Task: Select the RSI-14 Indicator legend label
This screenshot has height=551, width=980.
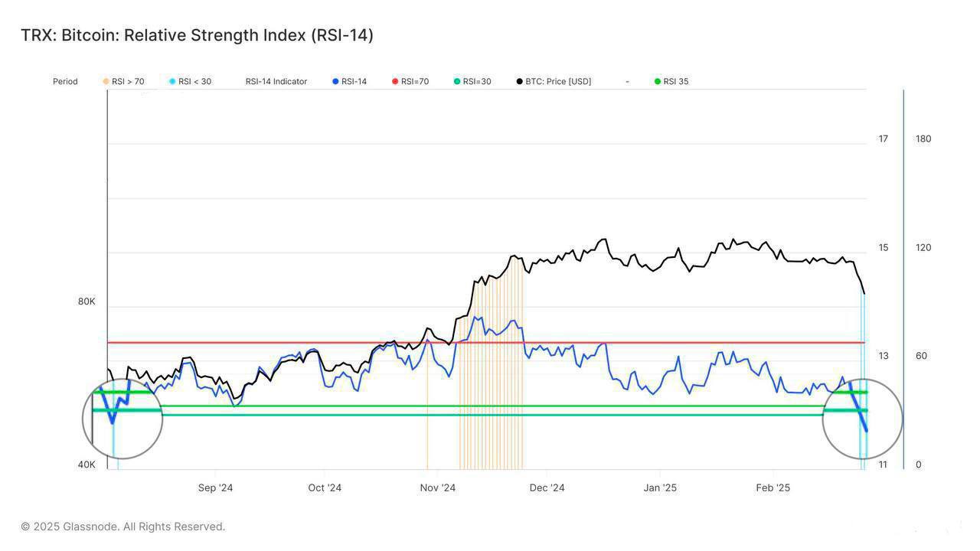Action: point(276,82)
